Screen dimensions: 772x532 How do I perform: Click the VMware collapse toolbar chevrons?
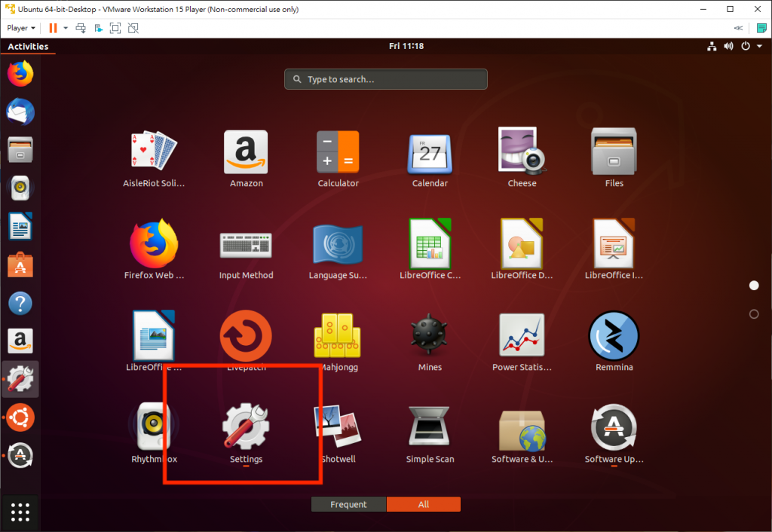coord(738,28)
